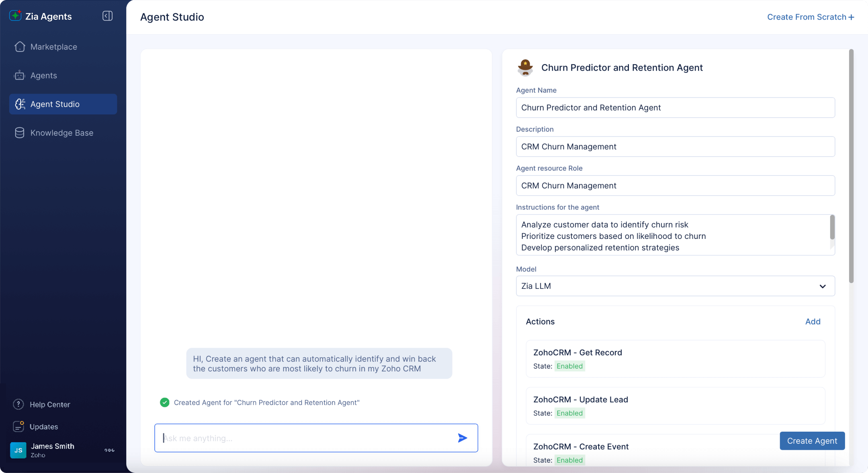Toggle Enabled state of ZohoCRM - Get Record
The height and width of the screenshot is (473, 868).
tap(570, 366)
